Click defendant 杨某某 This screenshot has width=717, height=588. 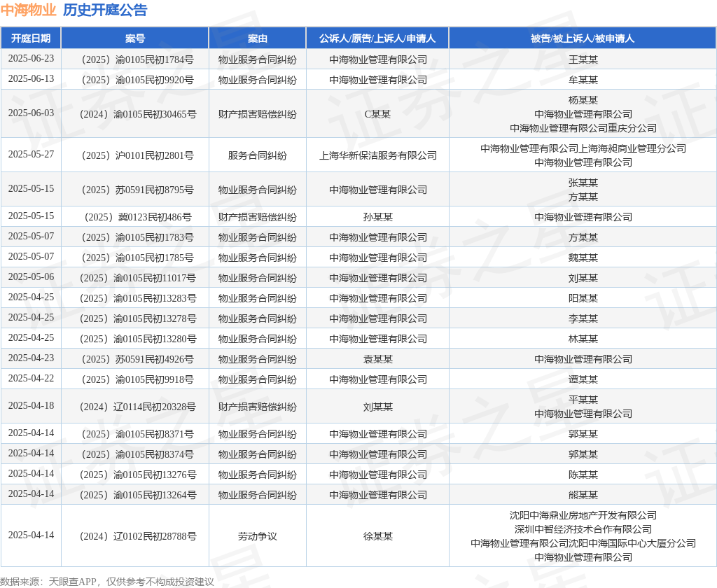(x=583, y=99)
